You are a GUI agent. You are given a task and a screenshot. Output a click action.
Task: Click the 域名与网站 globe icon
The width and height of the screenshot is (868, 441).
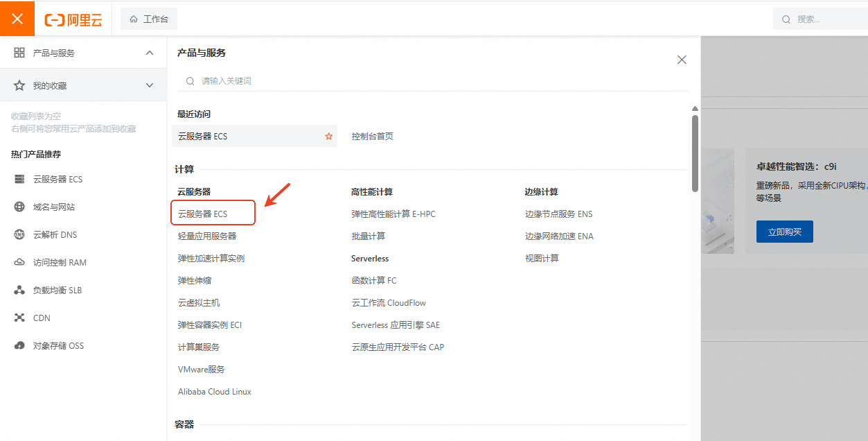tap(19, 207)
